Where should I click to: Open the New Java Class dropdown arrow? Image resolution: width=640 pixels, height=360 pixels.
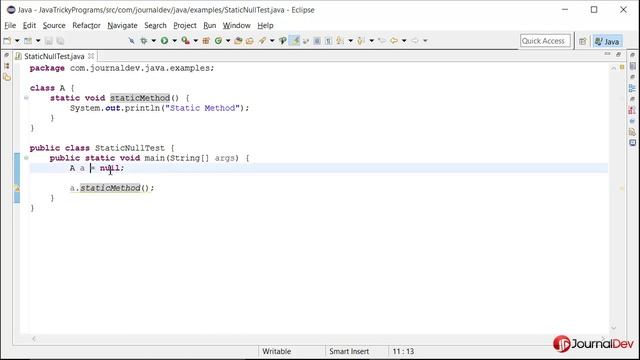[228, 41]
